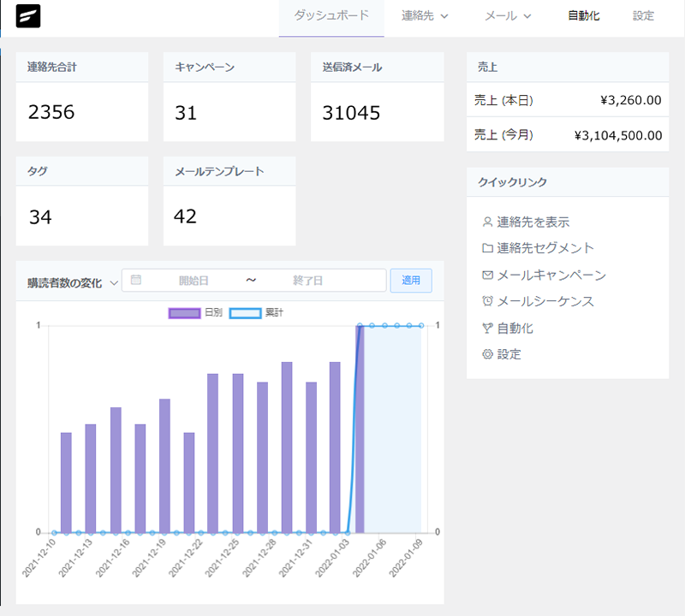Click the クイックリンク panel heading
This screenshot has height=616, width=685.
tap(512, 182)
